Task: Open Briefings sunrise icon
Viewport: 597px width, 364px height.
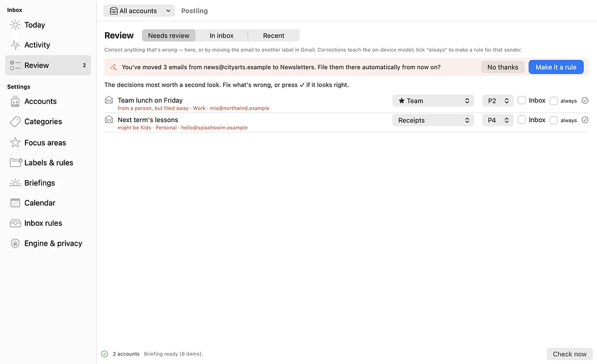Action: click(15, 183)
